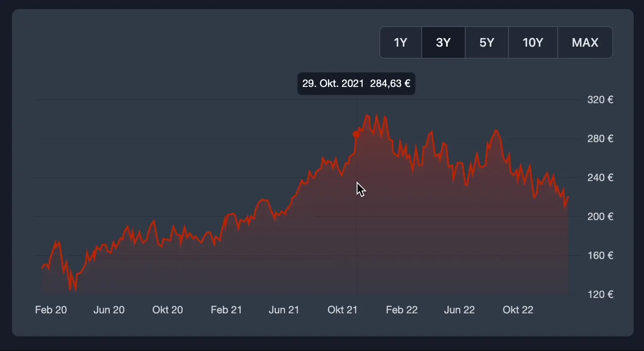644x351 pixels.
Task: Select the Okt 22 axis label
Action: 518,310
